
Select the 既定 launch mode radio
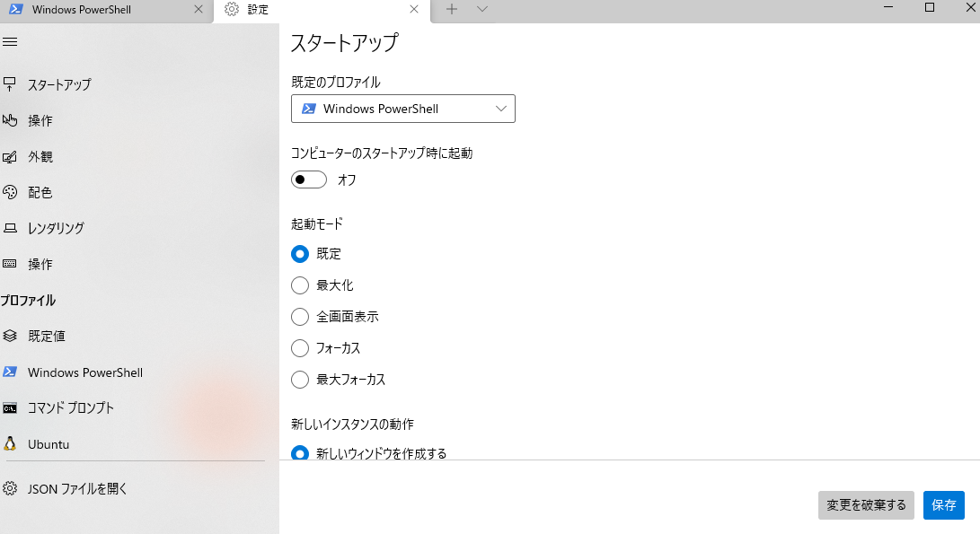[x=300, y=254]
